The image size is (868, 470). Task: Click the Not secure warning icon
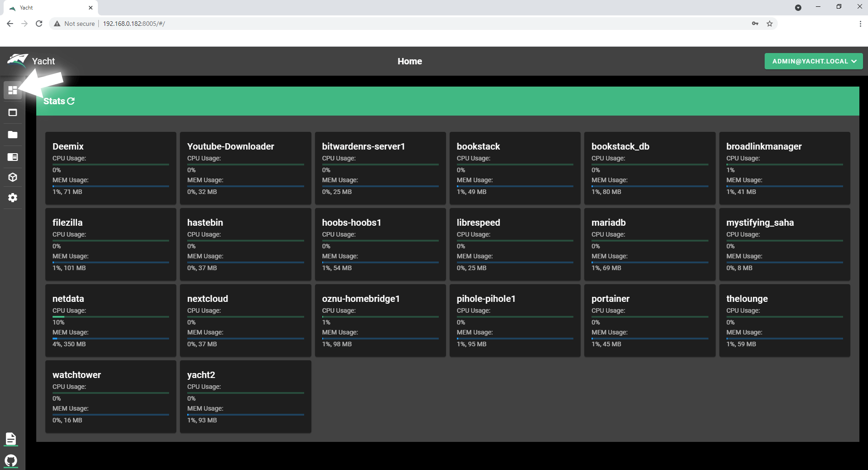(57, 24)
